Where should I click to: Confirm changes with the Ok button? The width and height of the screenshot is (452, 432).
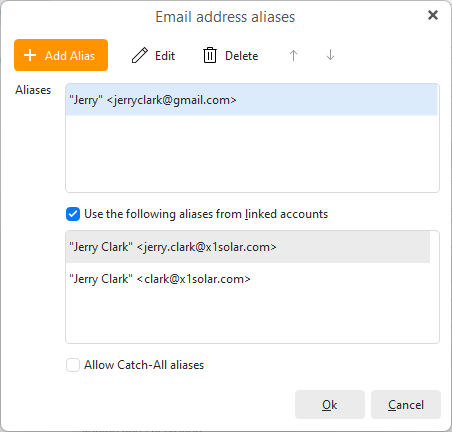(x=330, y=405)
